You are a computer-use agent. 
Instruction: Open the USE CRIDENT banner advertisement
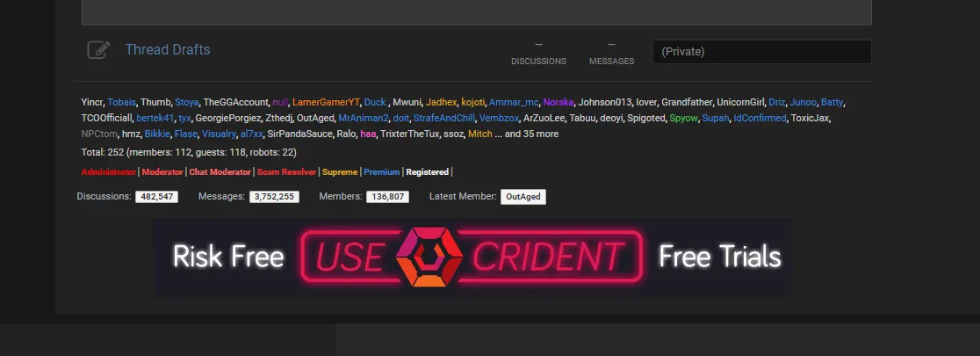tap(472, 258)
